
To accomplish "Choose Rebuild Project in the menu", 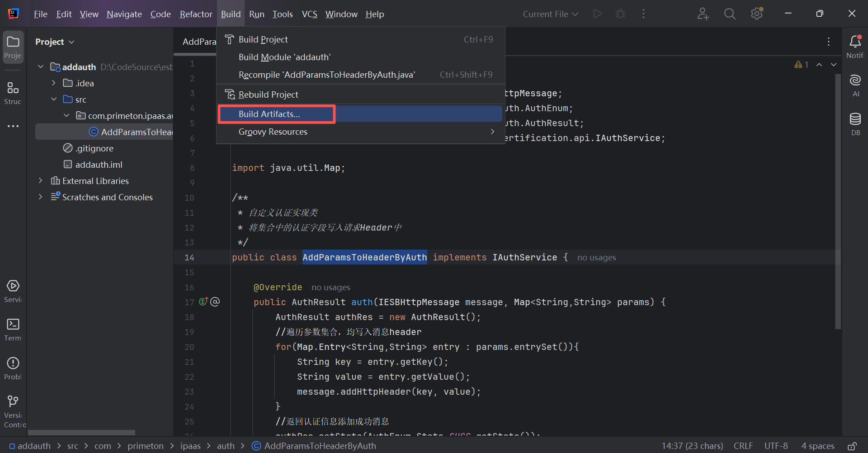I will click(x=268, y=95).
